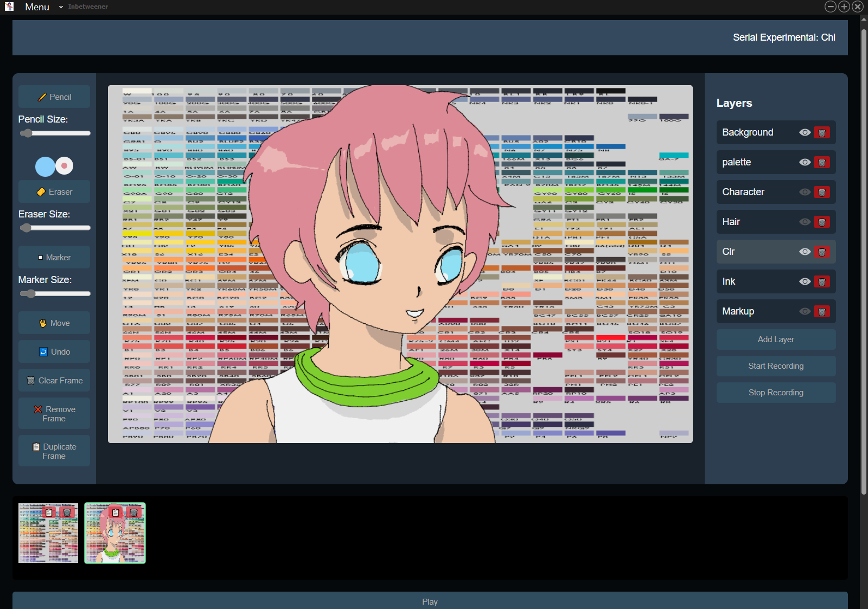The image size is (868, 609).
Task: Pick the light blue color swatch
Action: [45, 166]
